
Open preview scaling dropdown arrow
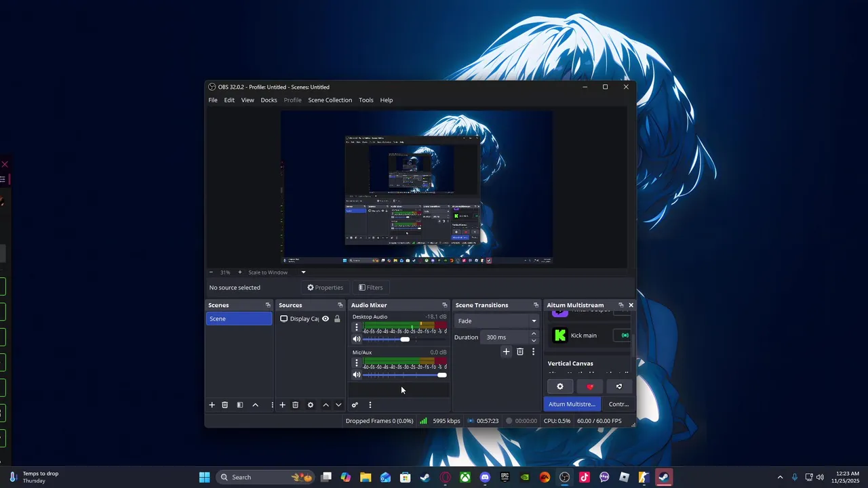[x=303, y=272]
